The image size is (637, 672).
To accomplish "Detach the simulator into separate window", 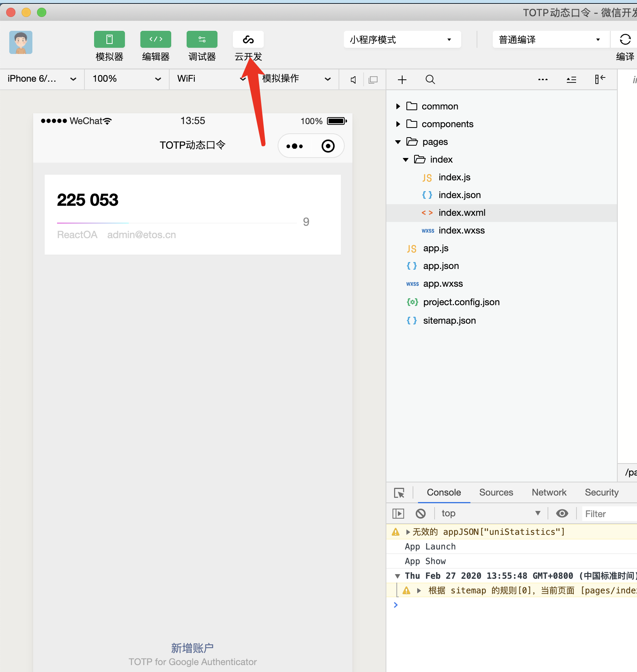I will click(x=373, y=80).
